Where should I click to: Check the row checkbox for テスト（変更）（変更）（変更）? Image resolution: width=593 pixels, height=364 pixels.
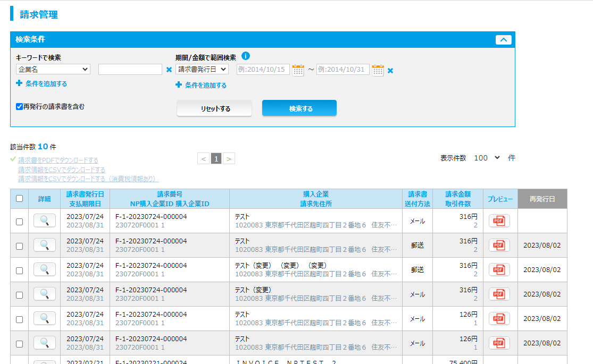click(19, 270)
